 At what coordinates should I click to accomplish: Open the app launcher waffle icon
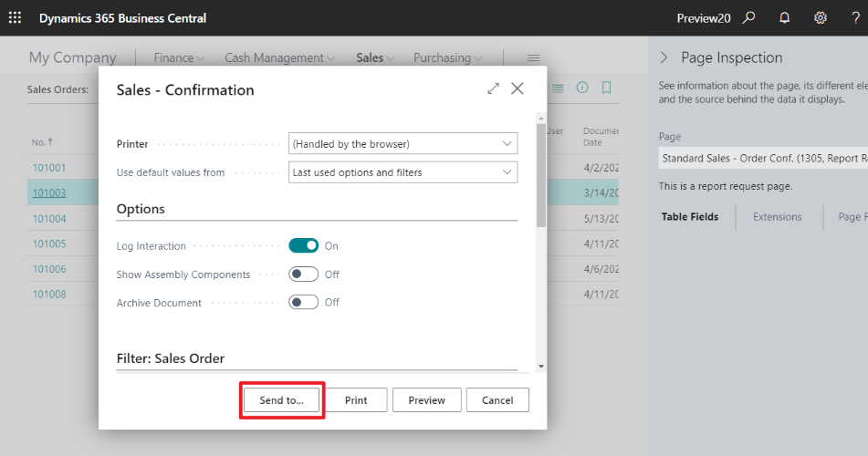pos(15,17)
